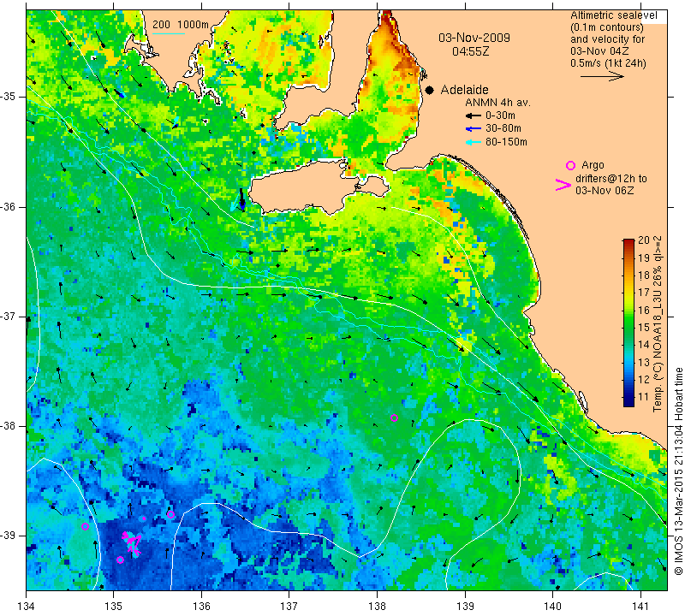Click the '200 1000m' bathymetry label
Screen dimensions: 685x616
(181, 25)
